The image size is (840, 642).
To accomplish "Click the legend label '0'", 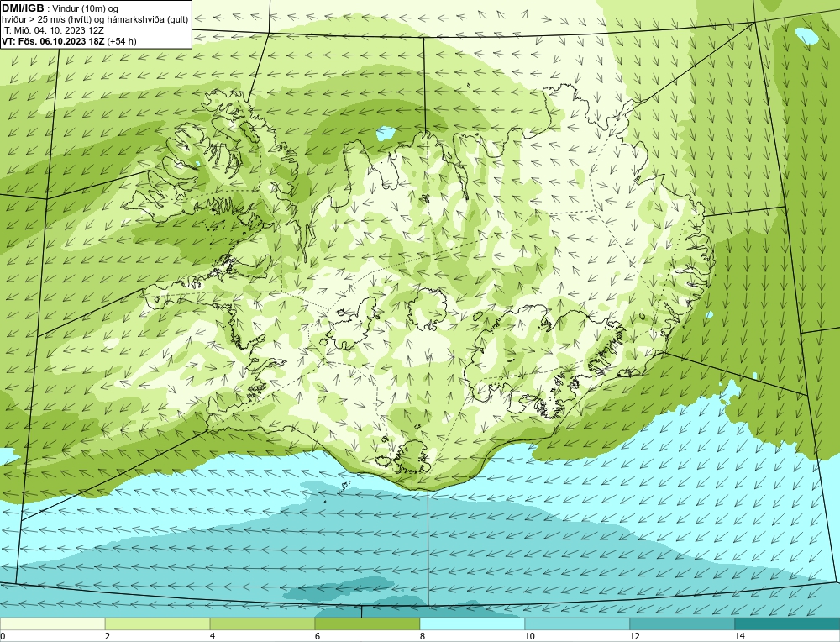I will (3, 636).
